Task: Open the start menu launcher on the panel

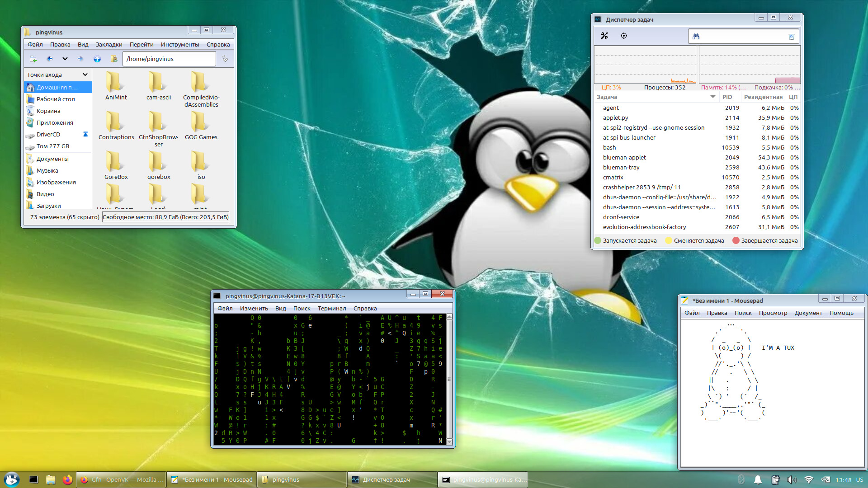Action: (x=12, y=479)
